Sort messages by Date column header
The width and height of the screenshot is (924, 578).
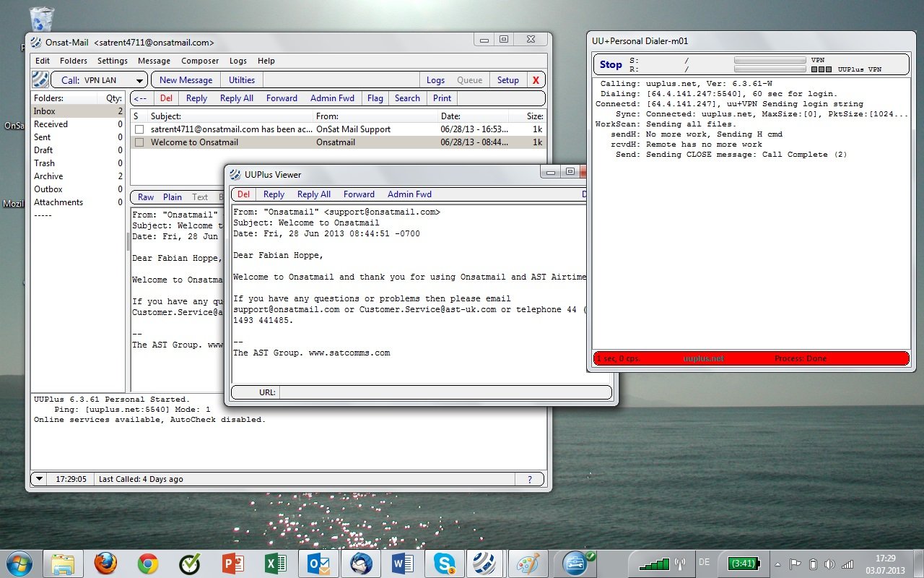click(x=473, y=116)
